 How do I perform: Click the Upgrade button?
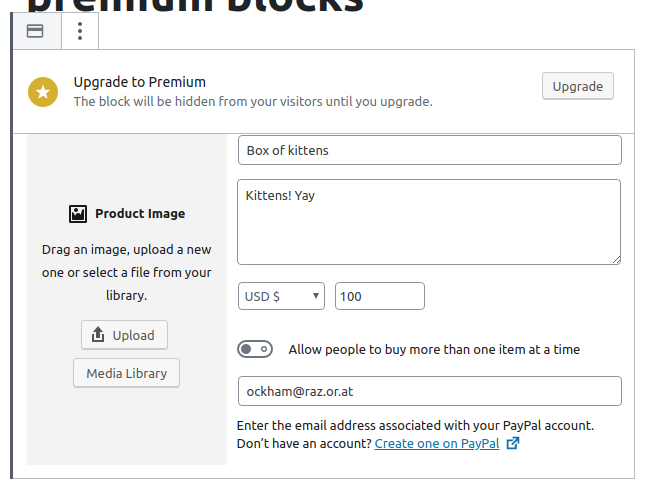point(577,86)
